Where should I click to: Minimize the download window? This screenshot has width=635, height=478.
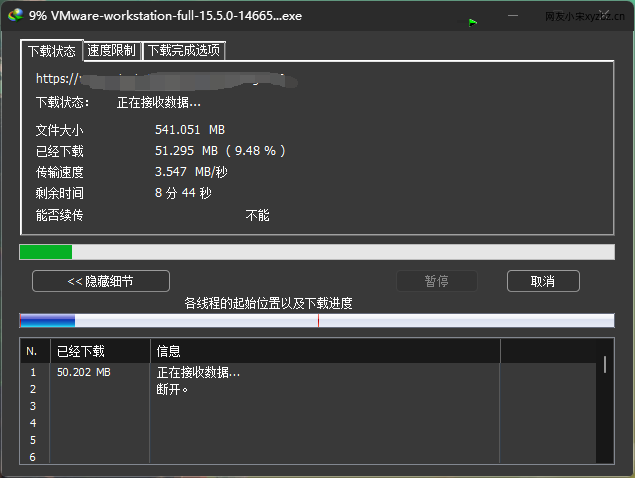[513, 16]
